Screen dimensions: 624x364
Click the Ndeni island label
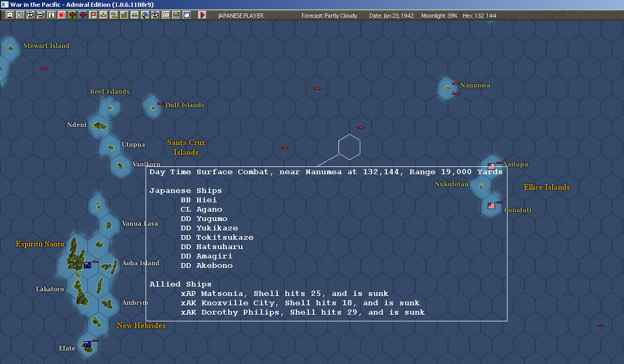76,125
